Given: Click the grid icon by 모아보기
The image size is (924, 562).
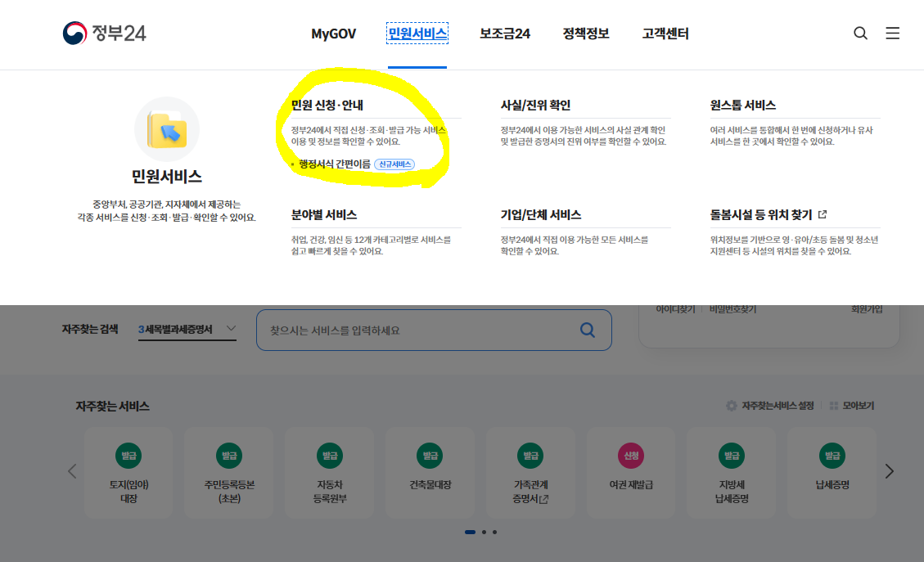Looking at the screenshot, I should click(x=834, y=406).
